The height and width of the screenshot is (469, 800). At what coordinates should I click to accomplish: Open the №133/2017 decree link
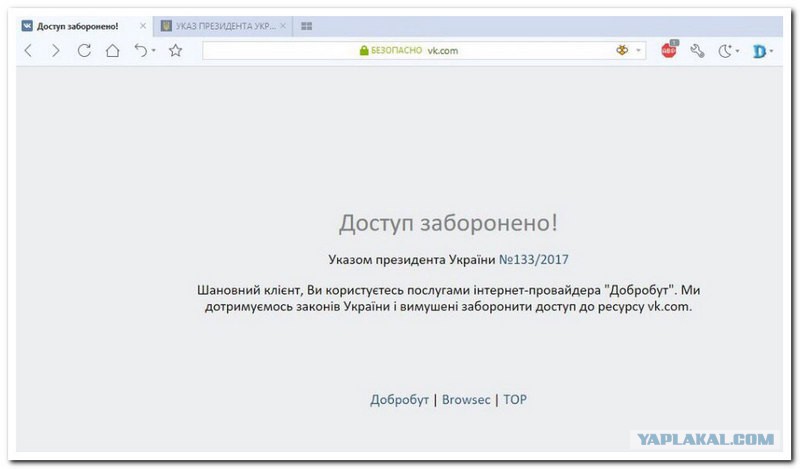tap(533, 259)
